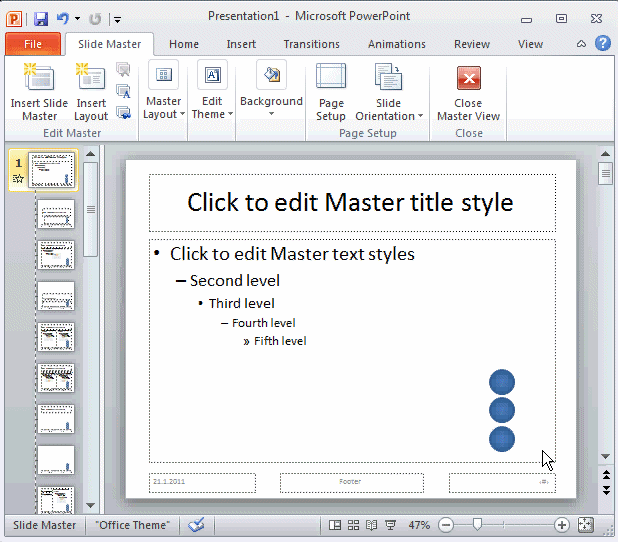This screenshot has width=618, height=542.
Task: Click the fit slide to window icon
Action: tap(586, 525)
